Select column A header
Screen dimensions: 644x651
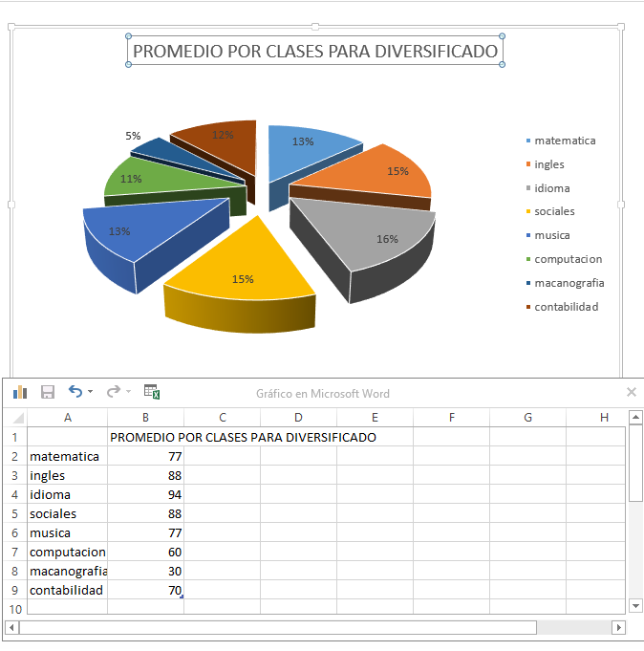tap(67, 417)
